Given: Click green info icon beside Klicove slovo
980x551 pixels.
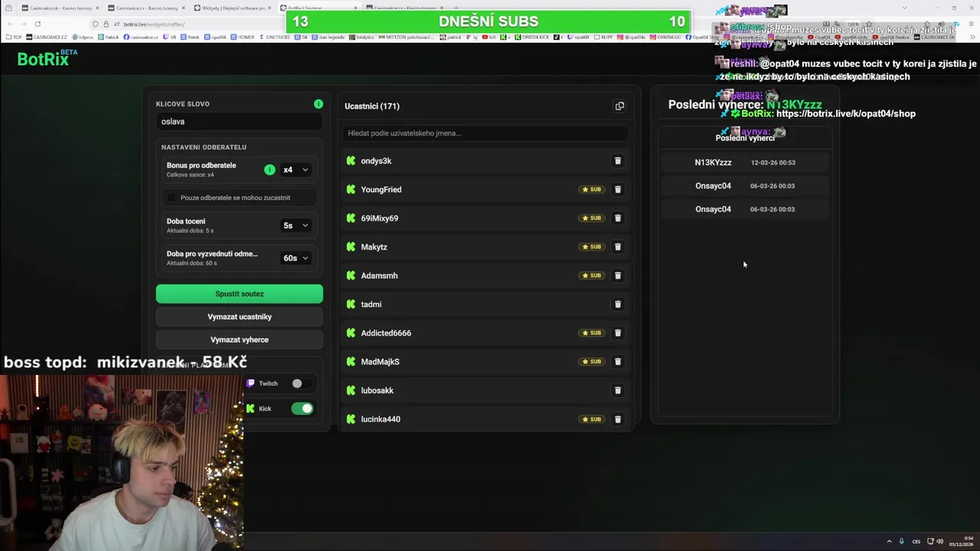Looking at the screenshot, I should (x=318, y=104).
